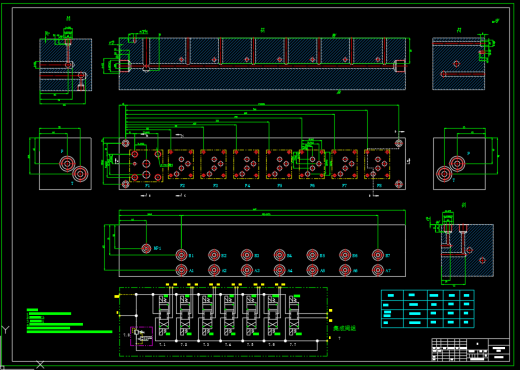Click the P5 valve position label

tap(280, 186)
